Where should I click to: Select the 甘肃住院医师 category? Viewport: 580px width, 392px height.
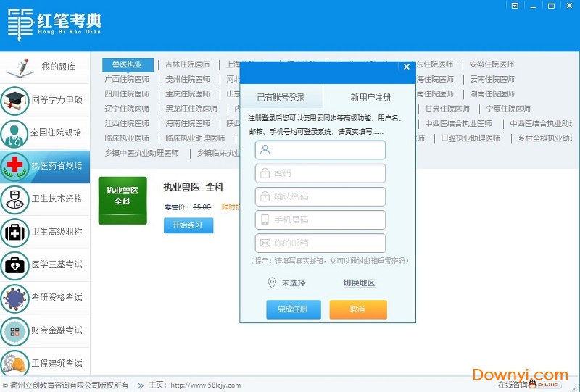coord(447,109)
